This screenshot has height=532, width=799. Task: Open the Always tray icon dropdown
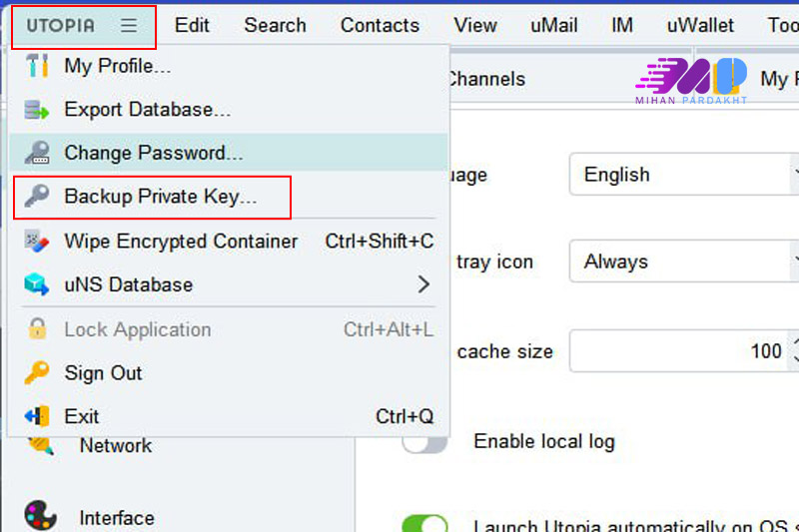(684, 263)
